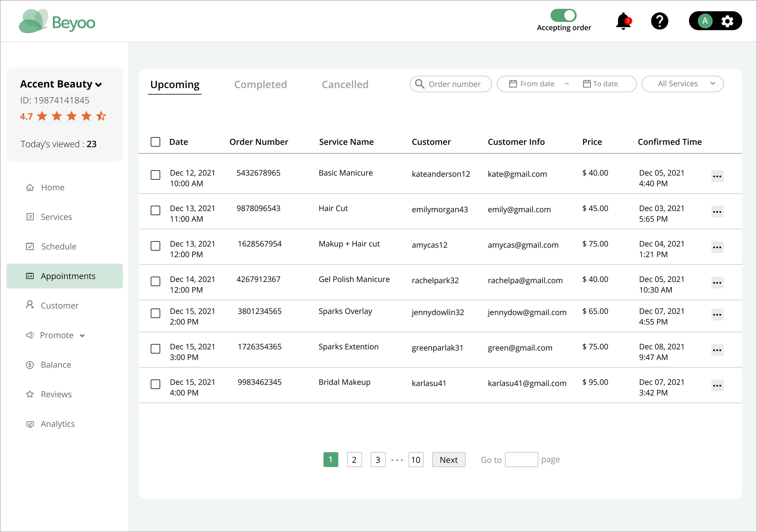Click the Order Number column header
This screenshot has height=532, width=757.
tap(259, 142)
